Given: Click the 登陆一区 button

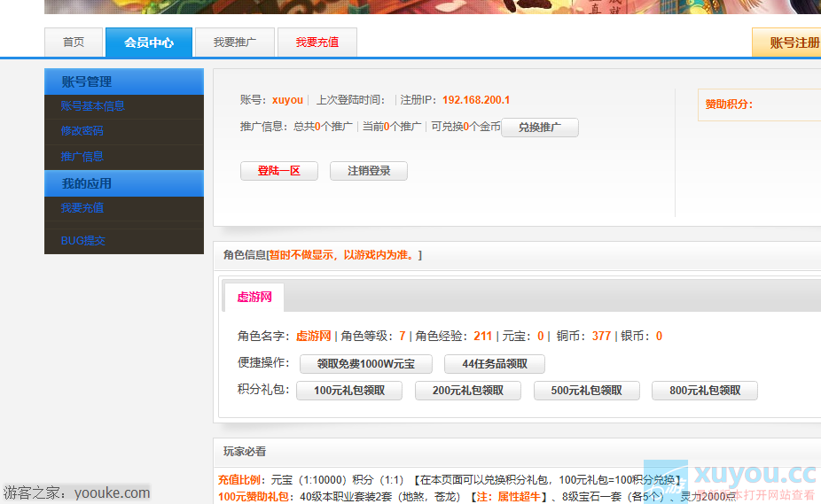Looking at the screenshot, I should click(278, 171).
